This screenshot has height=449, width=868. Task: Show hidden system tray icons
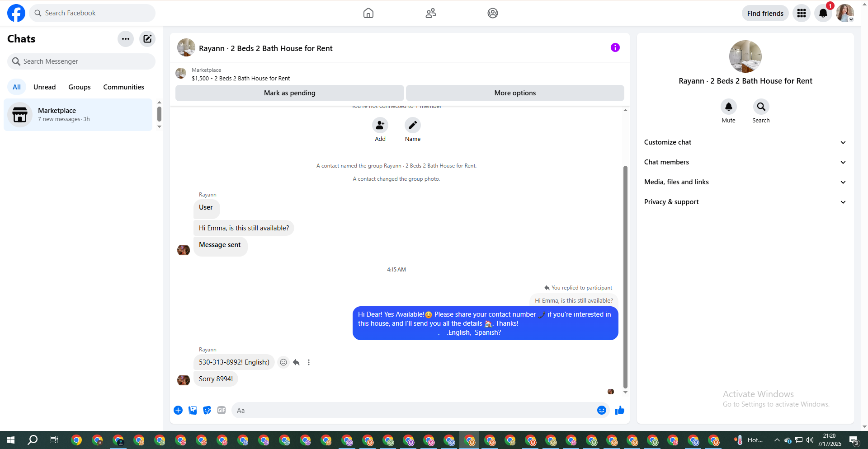point(777,440)
